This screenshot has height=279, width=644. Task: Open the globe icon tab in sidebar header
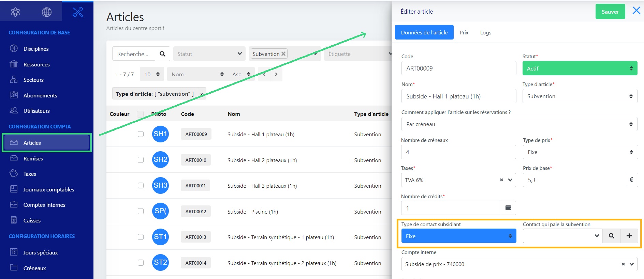pos(47,12)
